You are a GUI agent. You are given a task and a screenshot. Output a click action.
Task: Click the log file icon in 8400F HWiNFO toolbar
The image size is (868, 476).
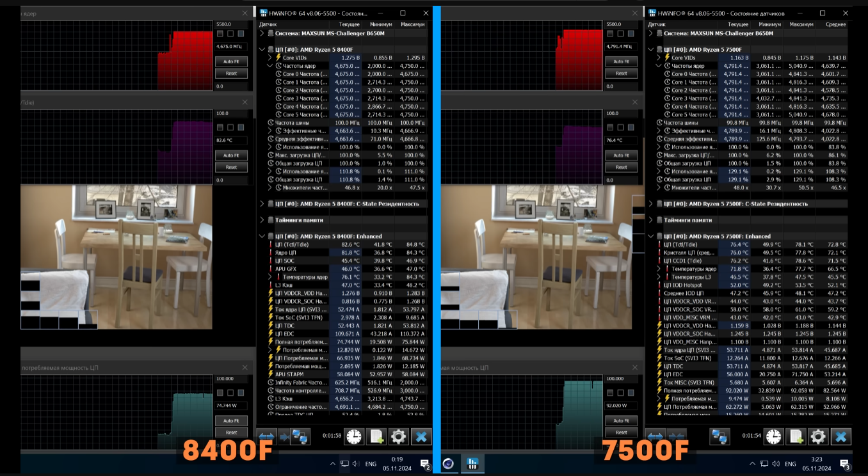(376, 437)
